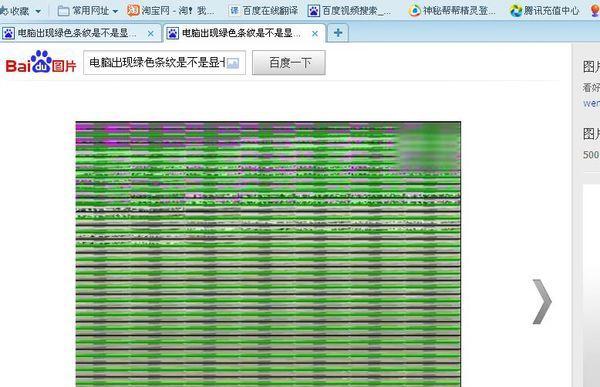Close the first browser tab
600x387 pixels.
pyautogui.click(x=151, y=34)
